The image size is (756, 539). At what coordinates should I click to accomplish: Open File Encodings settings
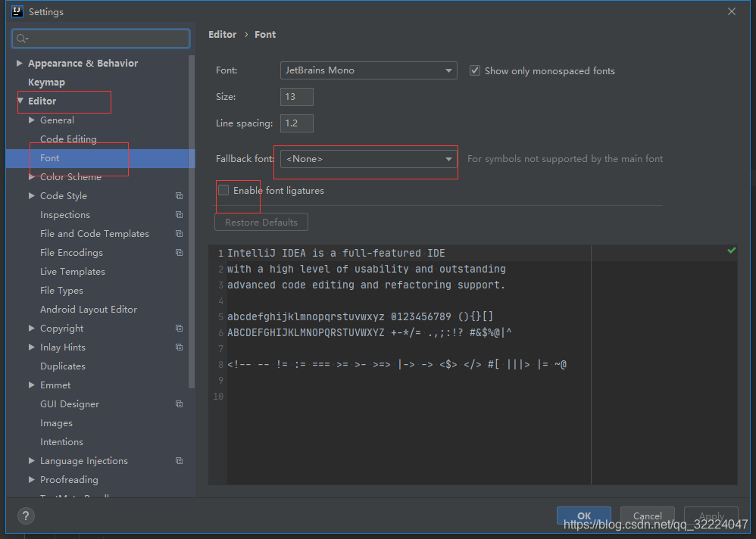point(71,252)
